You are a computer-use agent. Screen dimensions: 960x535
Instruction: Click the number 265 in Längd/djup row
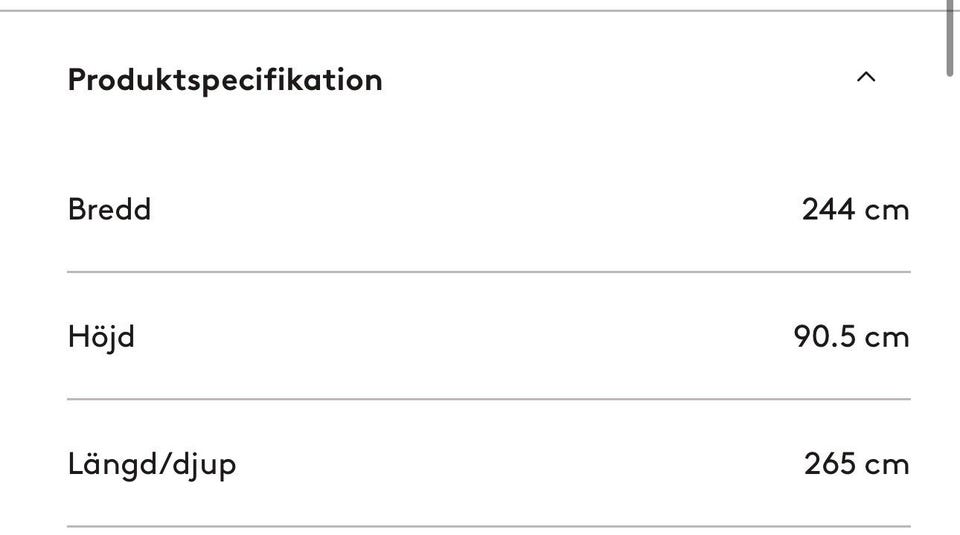(829, 464)
